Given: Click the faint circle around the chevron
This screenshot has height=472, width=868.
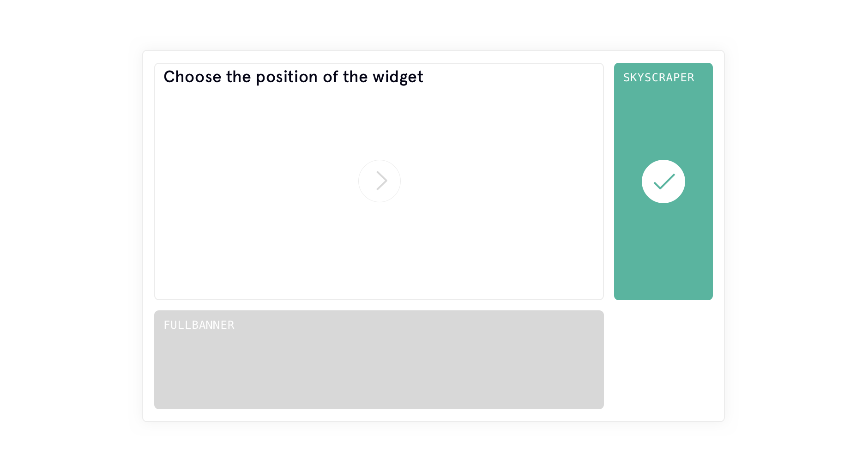Looking at the screenshot, I should tap(380, 181).
